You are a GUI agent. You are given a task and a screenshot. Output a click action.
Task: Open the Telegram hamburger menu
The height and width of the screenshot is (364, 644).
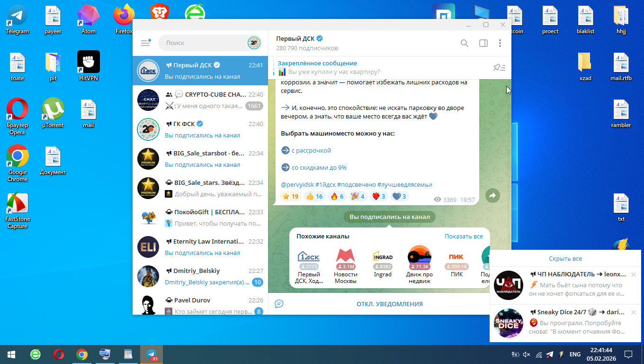145,43
